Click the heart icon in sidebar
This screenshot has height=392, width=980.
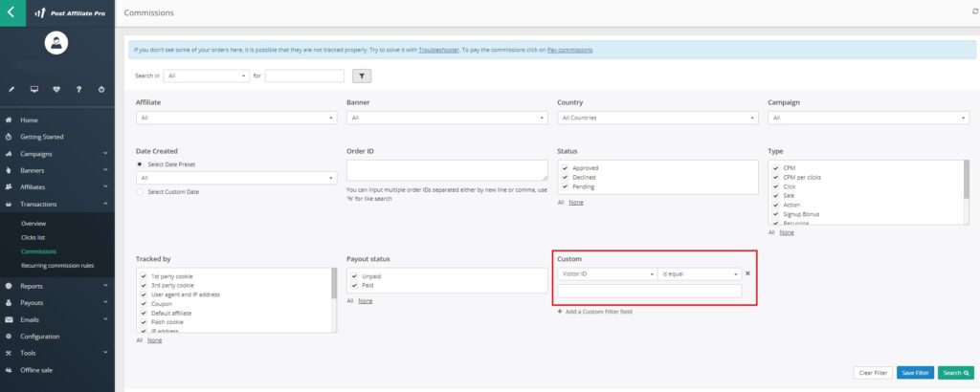pyautogui.click(x=56, y=89)
